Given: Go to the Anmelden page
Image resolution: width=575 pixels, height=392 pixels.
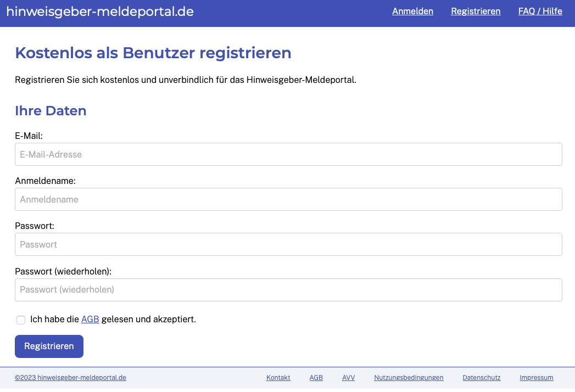Looking at the screenshot, I should (412, 12).
